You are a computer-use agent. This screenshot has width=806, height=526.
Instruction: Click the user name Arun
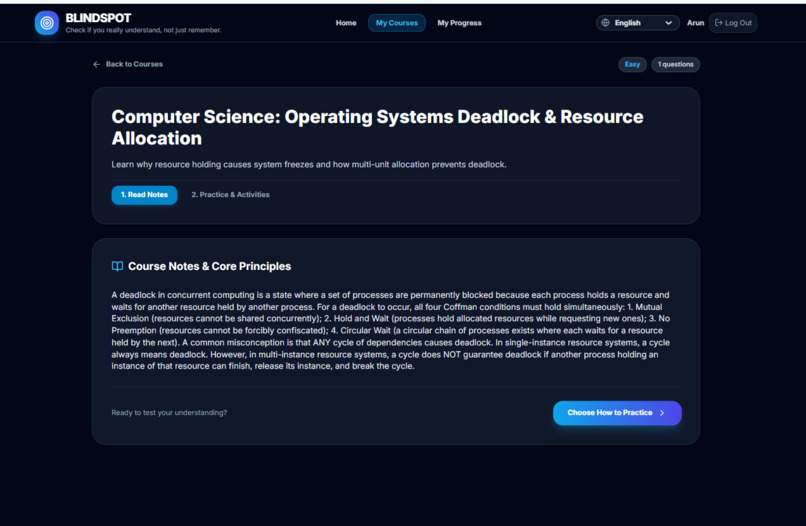[695, 23]
